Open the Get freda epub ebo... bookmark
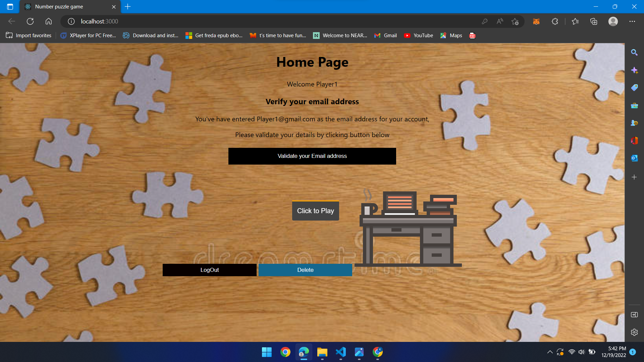Image resolution: width=644 pixels, height=362 pixels. point(214,36)
